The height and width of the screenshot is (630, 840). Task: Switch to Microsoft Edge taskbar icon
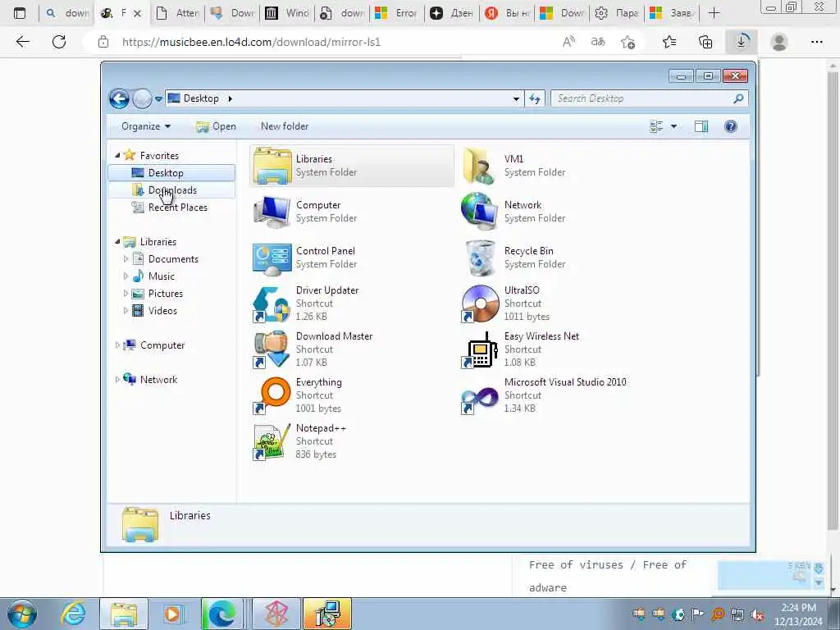click(x=221, y=614)
